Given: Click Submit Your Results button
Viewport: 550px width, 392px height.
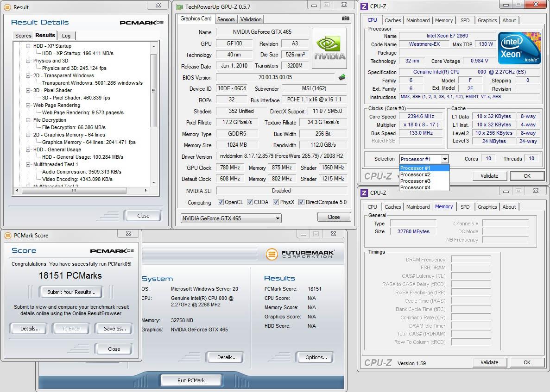Looking at the screenshot, I should 71,292.
